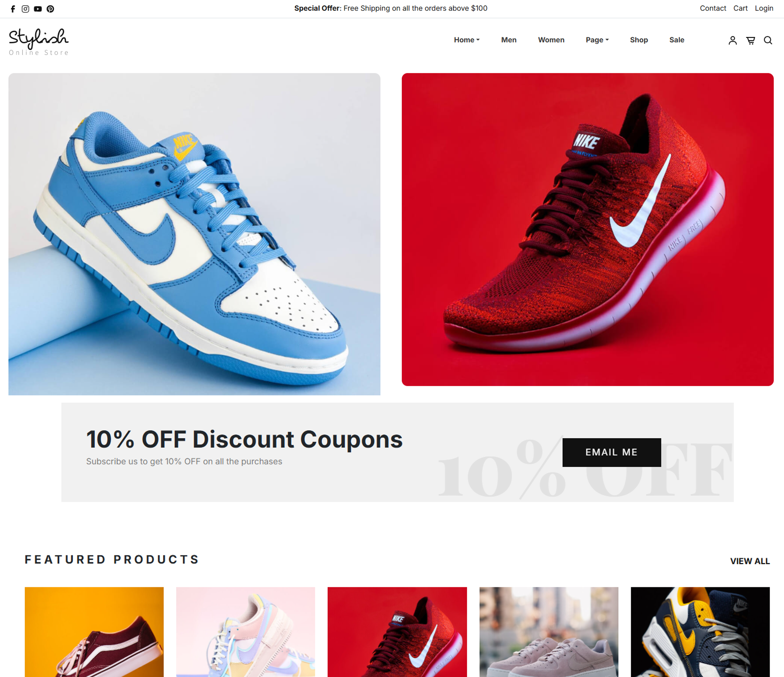Go to the Stylish Online Store logo

click(39, 42)
